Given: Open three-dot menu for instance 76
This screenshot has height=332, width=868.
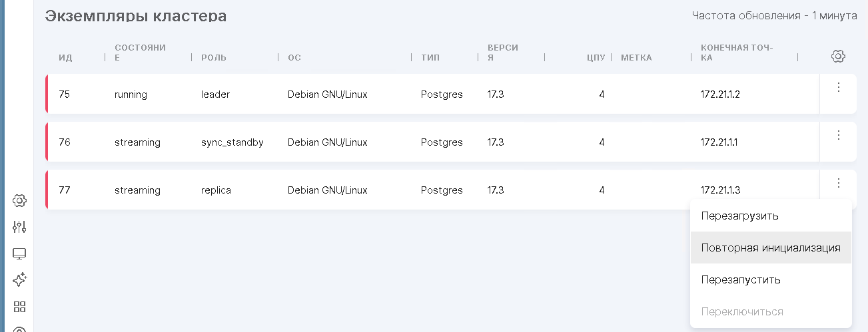Looking at the screenshot, I should click(x=838, y=135).
